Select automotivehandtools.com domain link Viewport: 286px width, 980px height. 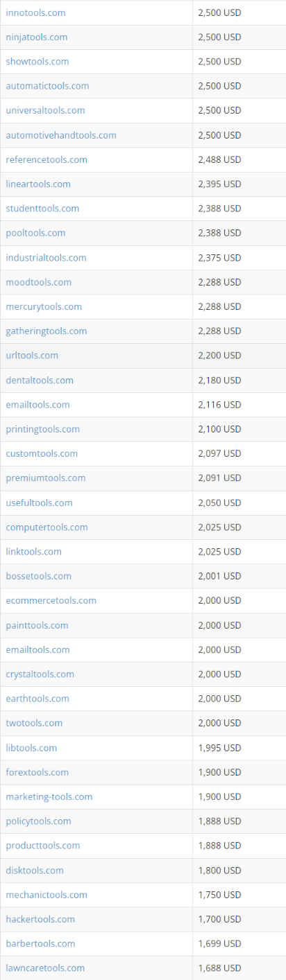[61, 135]
